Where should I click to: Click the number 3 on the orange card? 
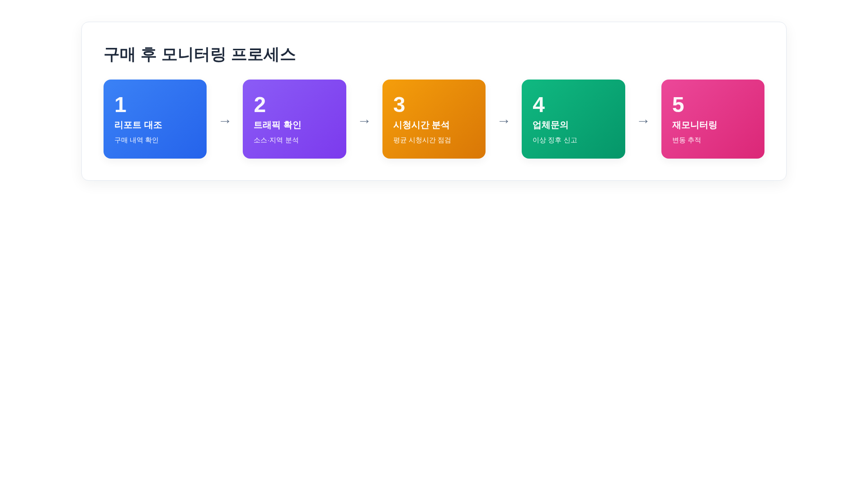[399, 104]
